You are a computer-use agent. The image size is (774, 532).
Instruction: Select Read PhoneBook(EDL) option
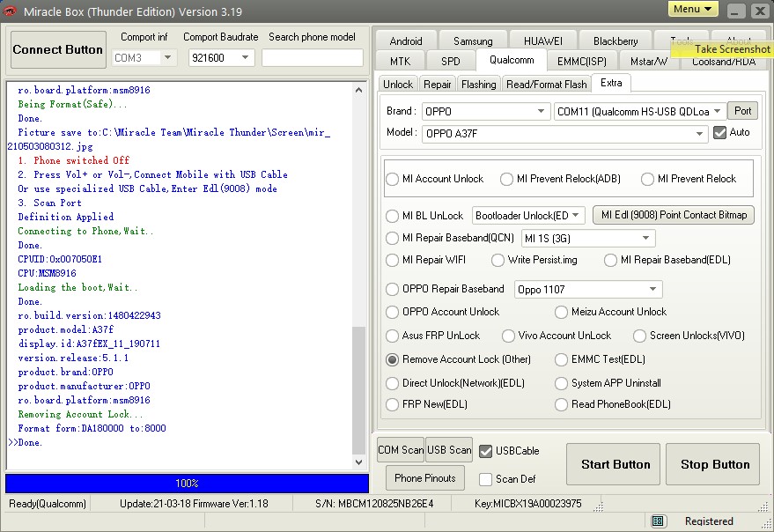[561, 405]
